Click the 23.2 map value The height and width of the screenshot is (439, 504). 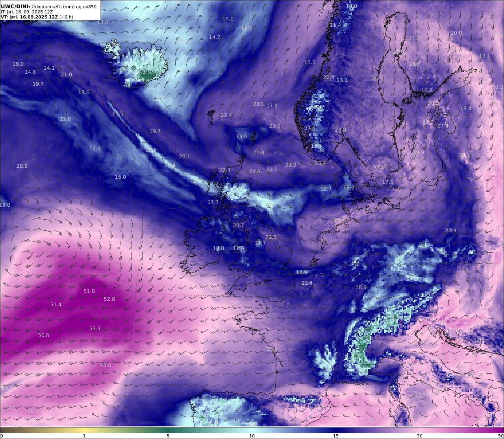(291, 165)
